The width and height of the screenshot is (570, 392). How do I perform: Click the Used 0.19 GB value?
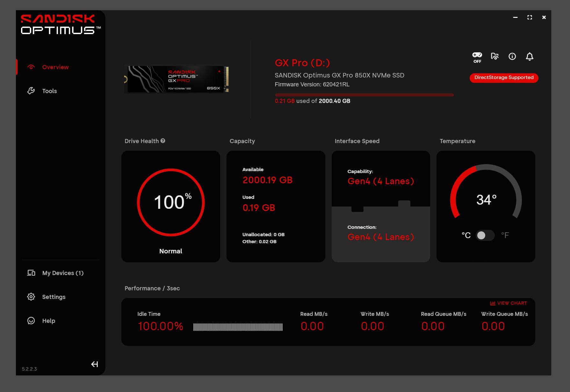(x=259, y=208)
